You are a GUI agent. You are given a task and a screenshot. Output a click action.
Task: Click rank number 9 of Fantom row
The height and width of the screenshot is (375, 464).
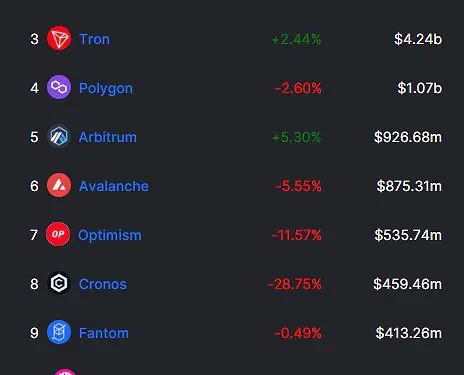[x=34, y=333]
